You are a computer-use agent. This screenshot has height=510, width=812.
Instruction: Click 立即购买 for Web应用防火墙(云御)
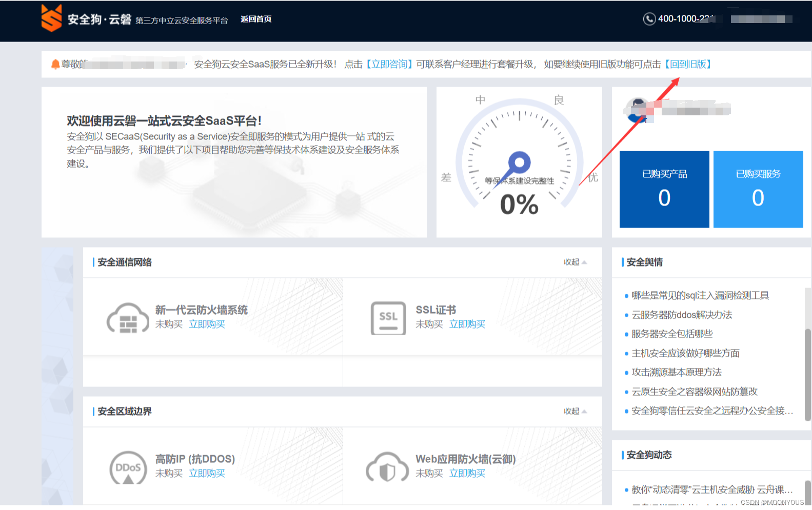(467, 473)
